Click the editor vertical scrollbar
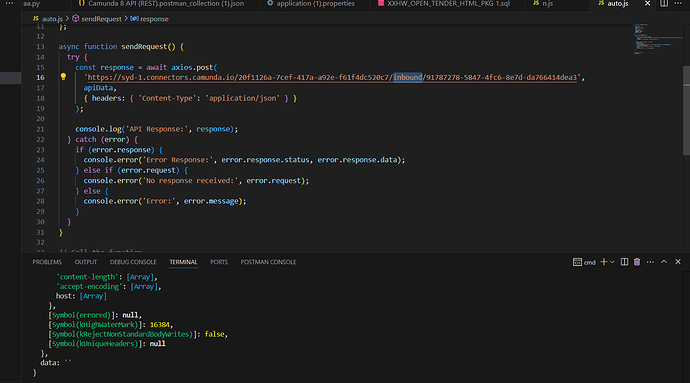The height and width of the screenshot is (383, 690). [x=686, y=110]
